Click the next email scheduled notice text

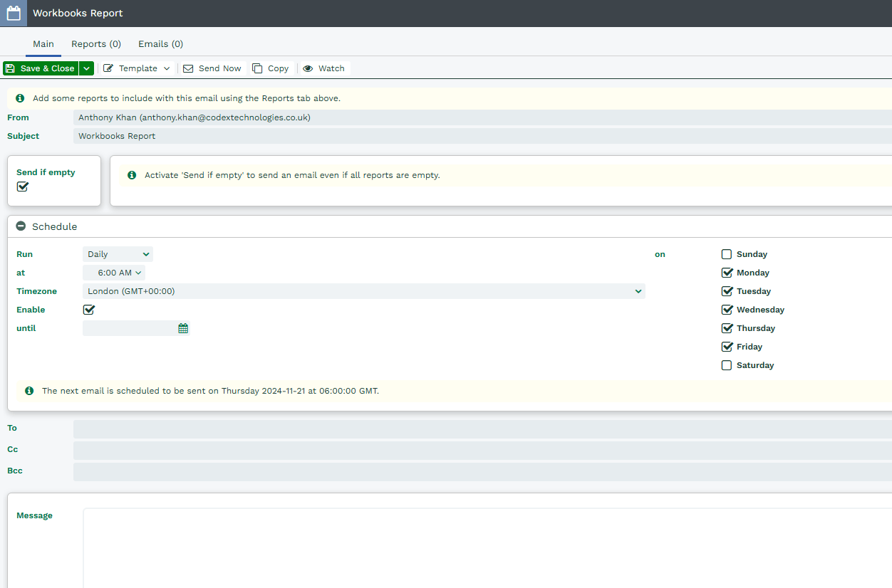210,391
